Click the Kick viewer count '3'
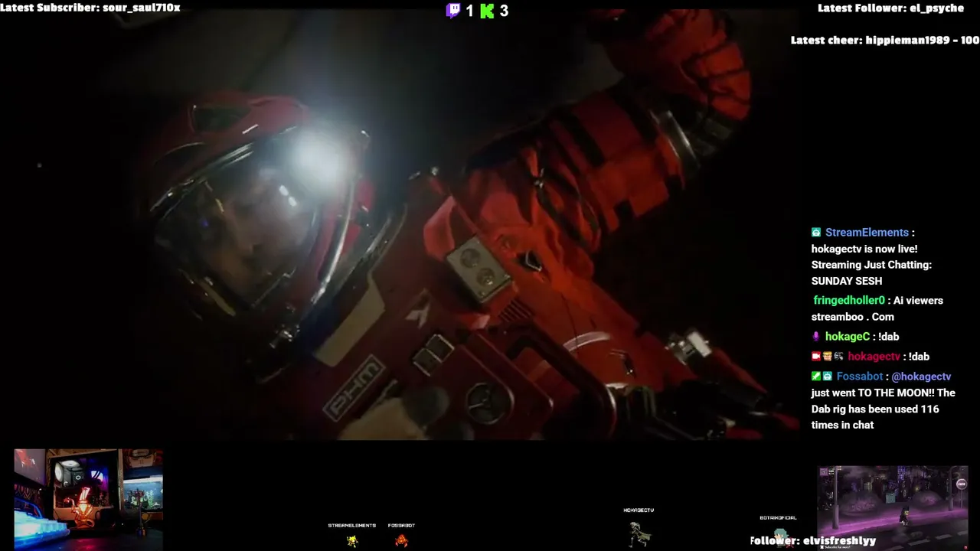 504,11
